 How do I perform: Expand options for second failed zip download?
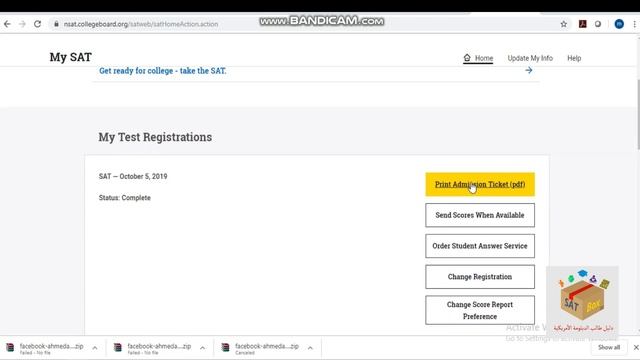(202, 348)
